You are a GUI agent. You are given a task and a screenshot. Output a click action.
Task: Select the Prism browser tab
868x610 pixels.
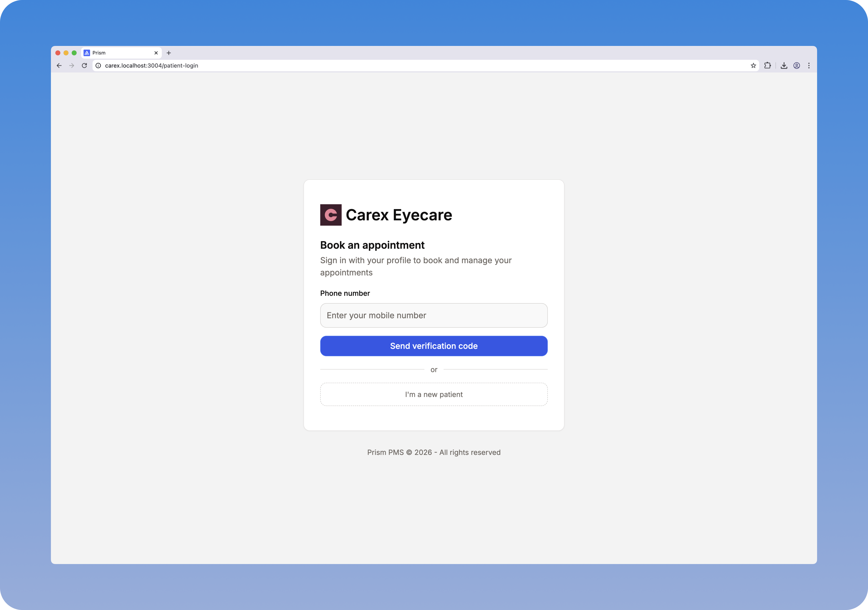point(117,53)
